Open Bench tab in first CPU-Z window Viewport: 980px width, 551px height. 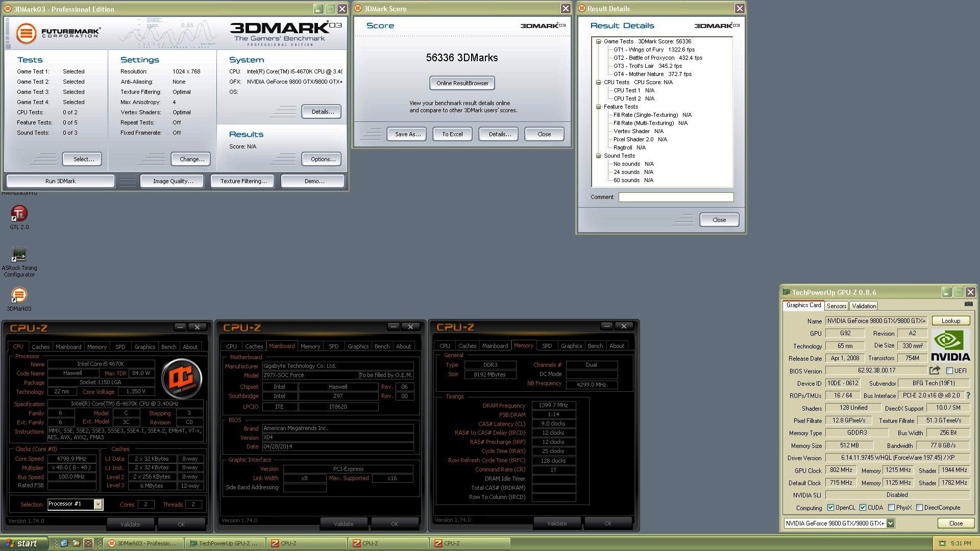(x=168, y=347)
